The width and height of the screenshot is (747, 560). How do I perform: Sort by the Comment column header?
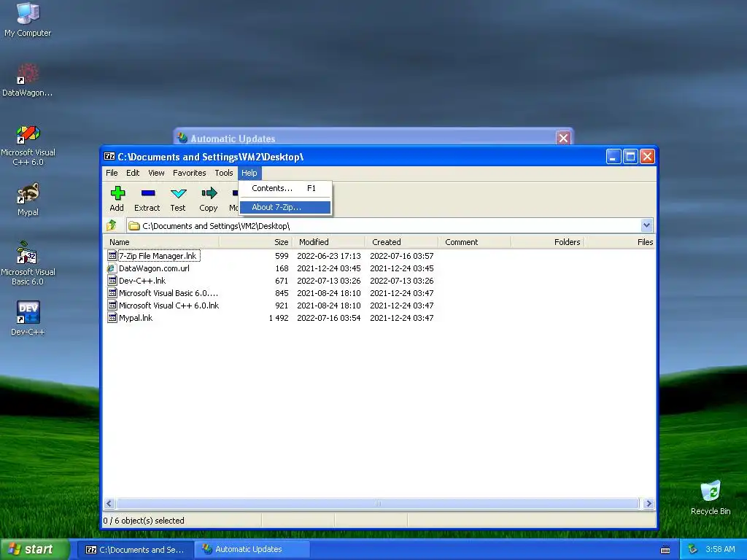474,242
